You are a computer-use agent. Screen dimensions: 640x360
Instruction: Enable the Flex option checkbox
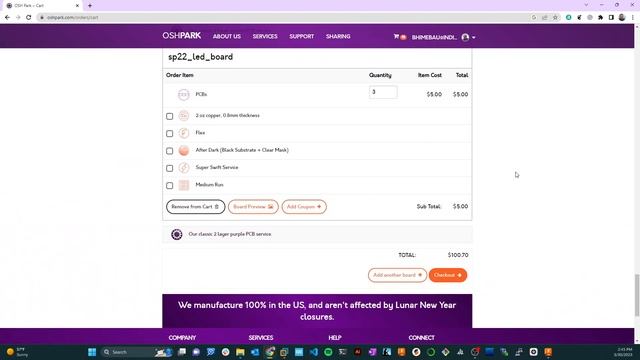(169, 133)
